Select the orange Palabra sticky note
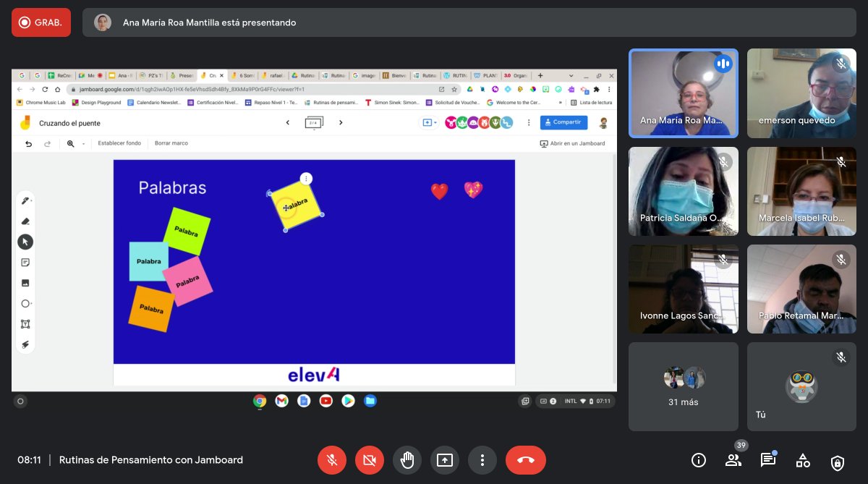 click(152, 309)
